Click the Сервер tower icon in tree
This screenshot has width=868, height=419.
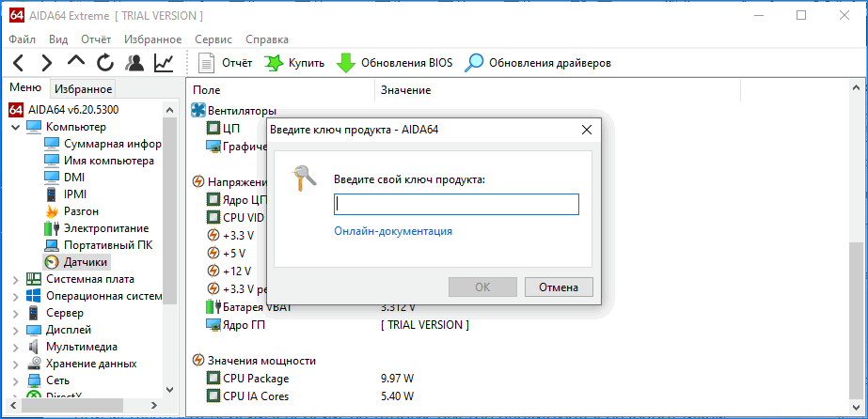click(x=34, y=314)
